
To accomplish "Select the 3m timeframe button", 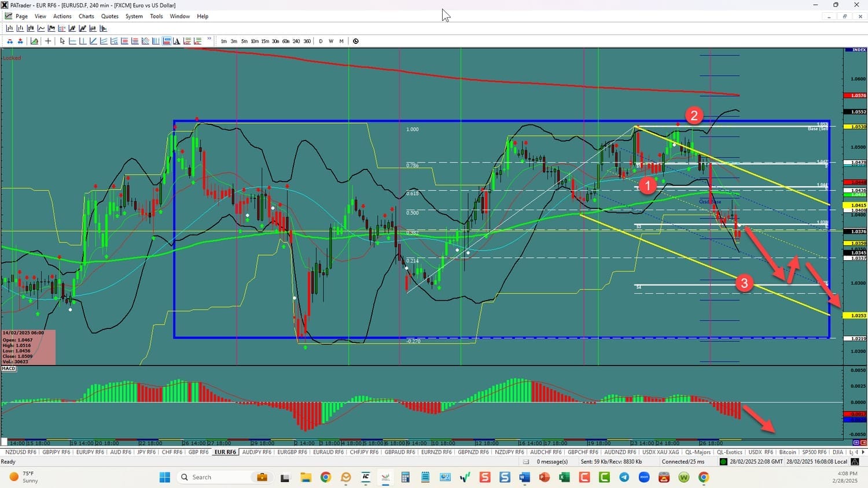I will point(234,41).
